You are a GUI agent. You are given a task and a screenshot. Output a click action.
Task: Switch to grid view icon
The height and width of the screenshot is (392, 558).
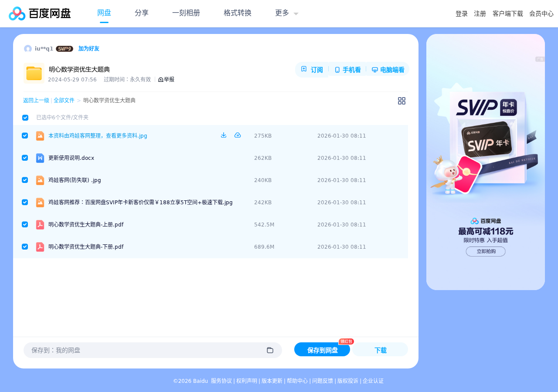pos(401,101)
